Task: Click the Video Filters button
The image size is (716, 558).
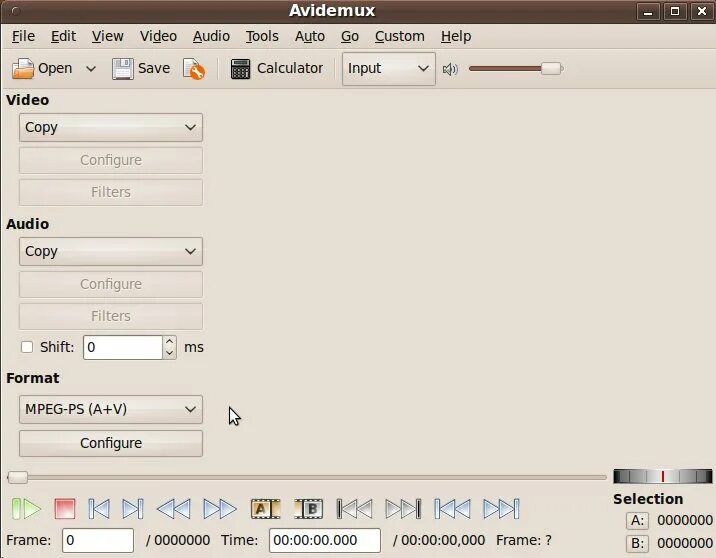Action: point(111,192)
